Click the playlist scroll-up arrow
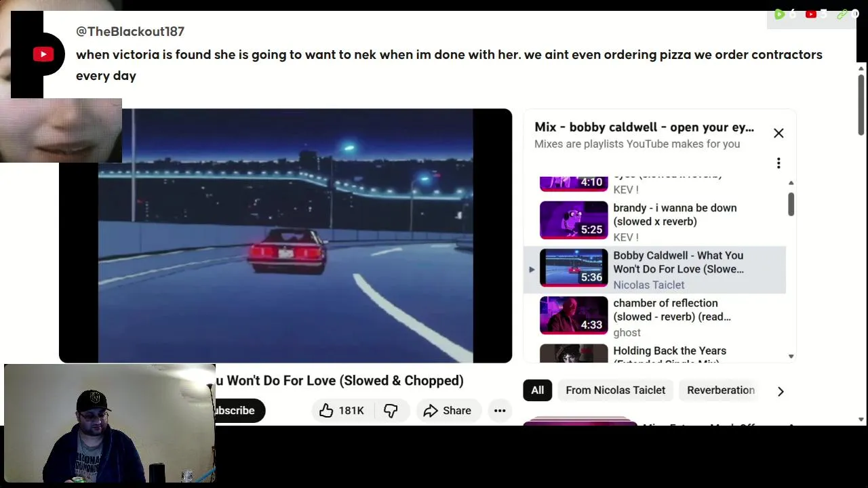 tap(791, 183)
